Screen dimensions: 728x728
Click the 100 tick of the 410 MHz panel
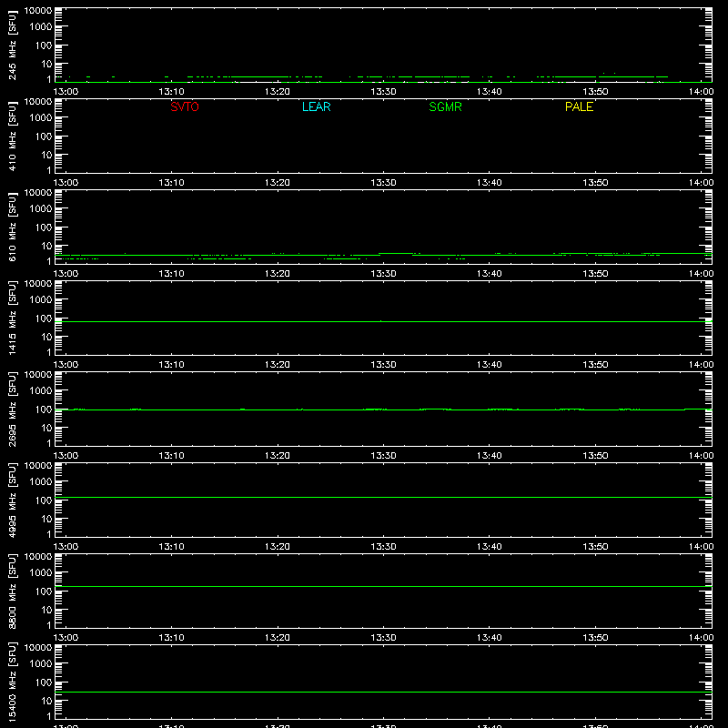pyautogui.click(x=44, y=136)
